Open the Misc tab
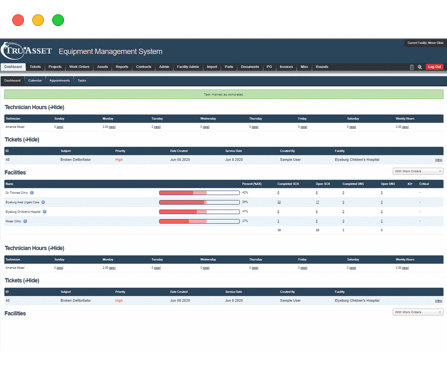 click(x=304, y=67)
